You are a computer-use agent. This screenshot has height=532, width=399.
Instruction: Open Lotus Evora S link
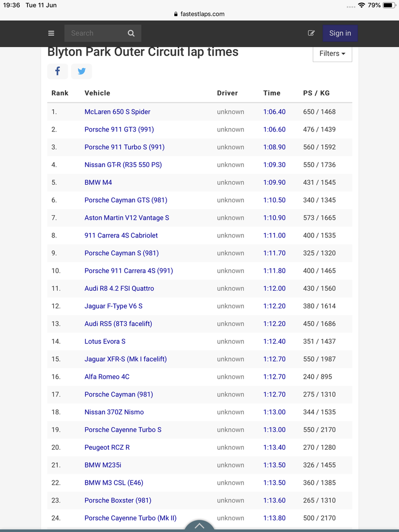point(105,341)
